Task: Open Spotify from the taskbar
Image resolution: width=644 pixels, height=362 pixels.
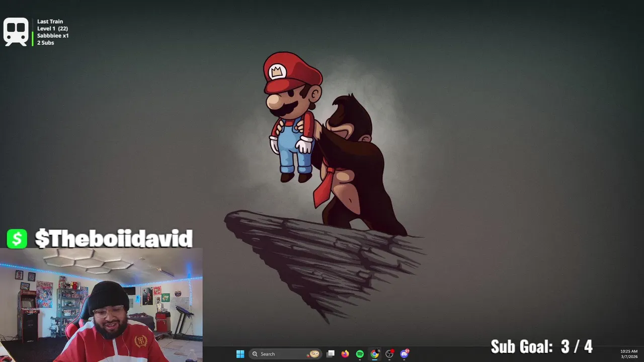Action: [x=360, y=354]
